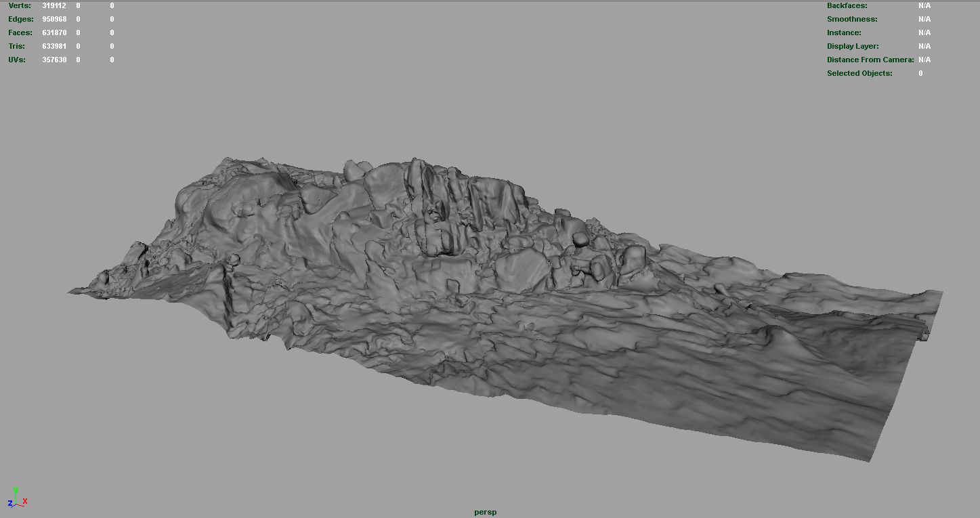Click the N/A value beside Instance

pyautogui.click(x=924, y=33)
